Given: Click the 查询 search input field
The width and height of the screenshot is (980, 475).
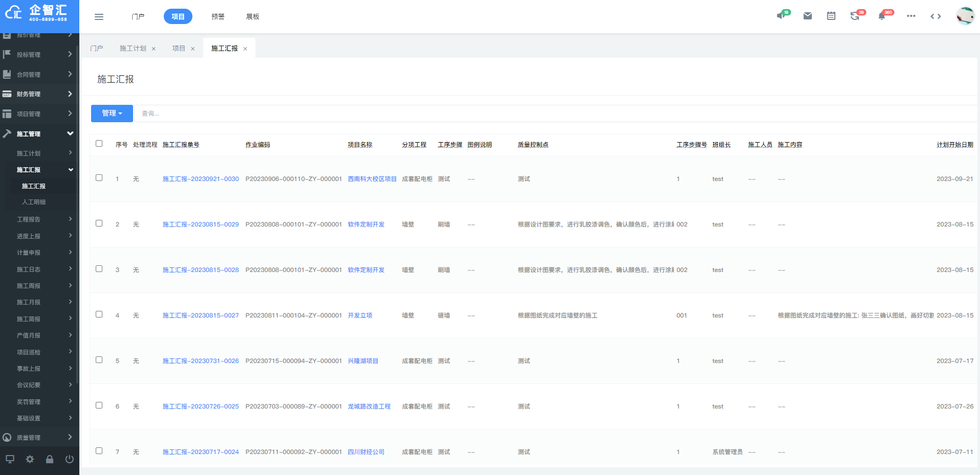Looking at the screenshot, I should [555, 114].
